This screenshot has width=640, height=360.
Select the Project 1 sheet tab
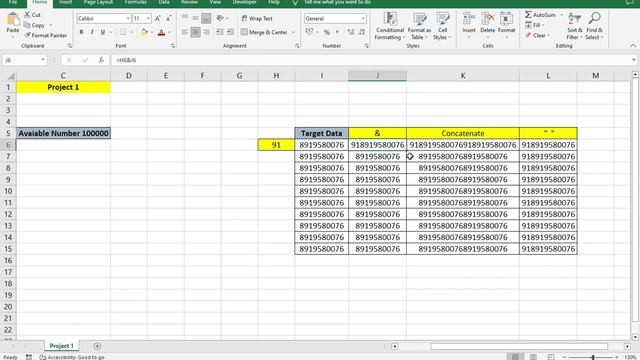pyautogui.click(x=62, y=346)
